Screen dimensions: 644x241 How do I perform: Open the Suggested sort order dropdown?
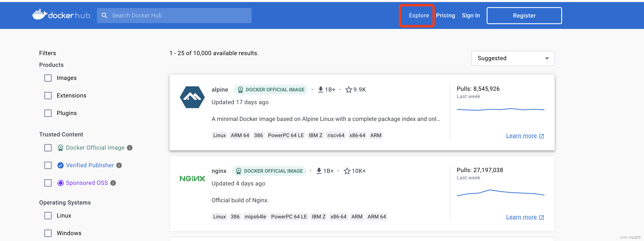[x=513, y=58]
